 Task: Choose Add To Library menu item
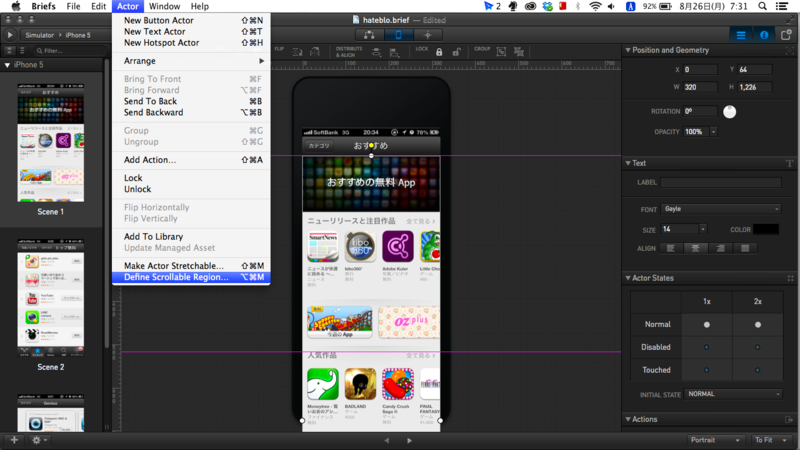click(x=191, y=237)
